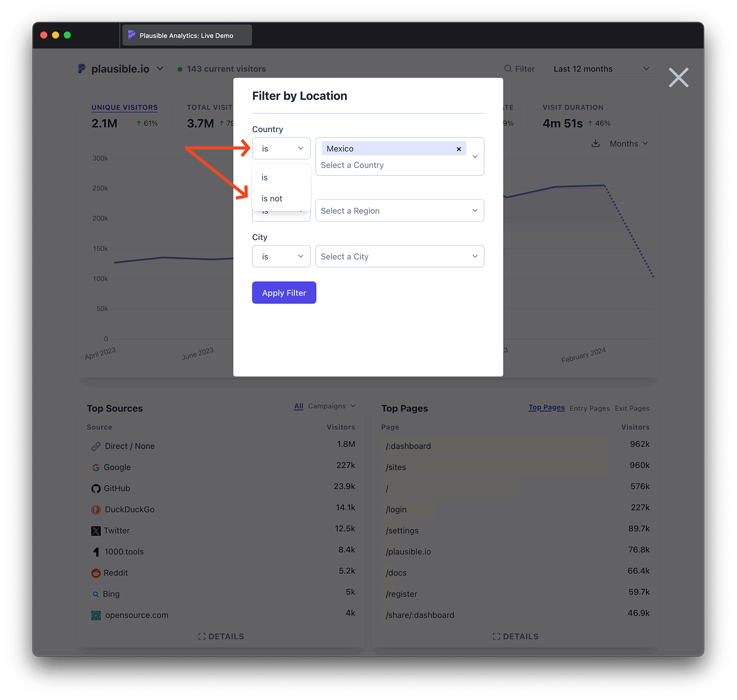Click the Google source icon
Image resolution: width=737 pixels, height=700 pixels.
(x=96, y=467)
